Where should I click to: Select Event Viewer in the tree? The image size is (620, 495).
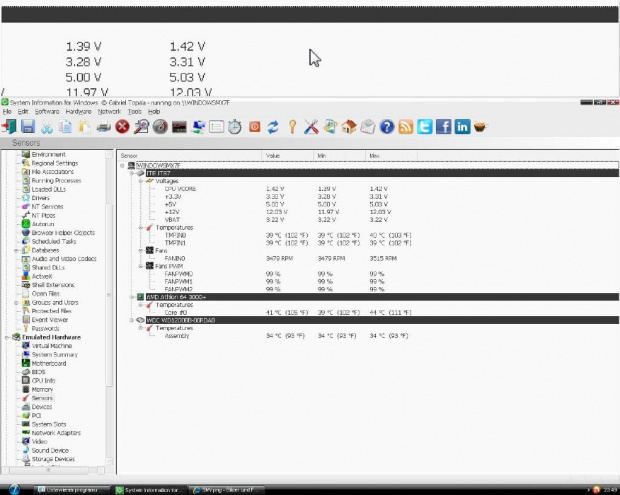49,319
